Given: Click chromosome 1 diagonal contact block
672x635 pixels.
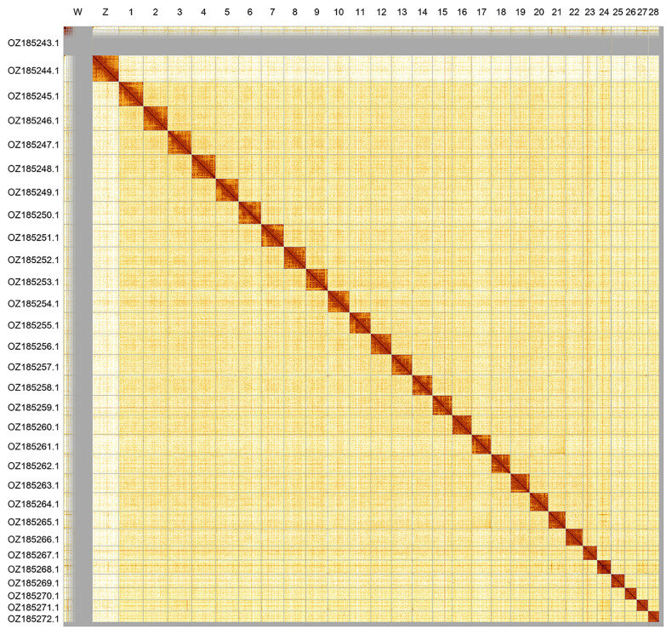Looking at the screenshot, I should [131, 94].
